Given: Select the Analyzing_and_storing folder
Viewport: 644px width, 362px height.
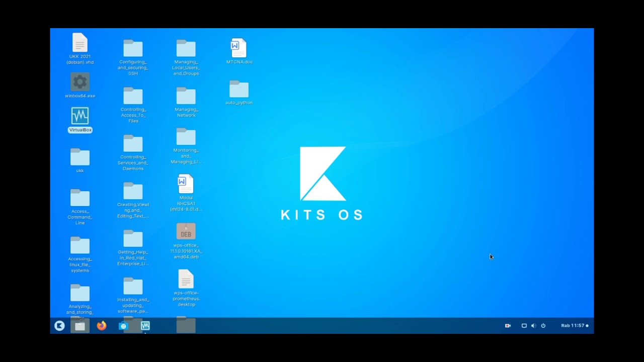Looking at the screenshot, I should click(x=80, y=301).
